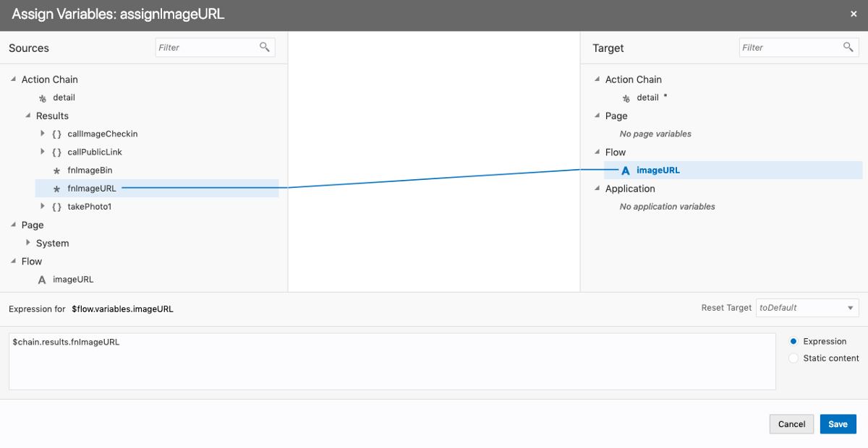Viewport: 868px width, 448px height.
Task: Select the Expression radio button
Action: [x=793, y=341]
